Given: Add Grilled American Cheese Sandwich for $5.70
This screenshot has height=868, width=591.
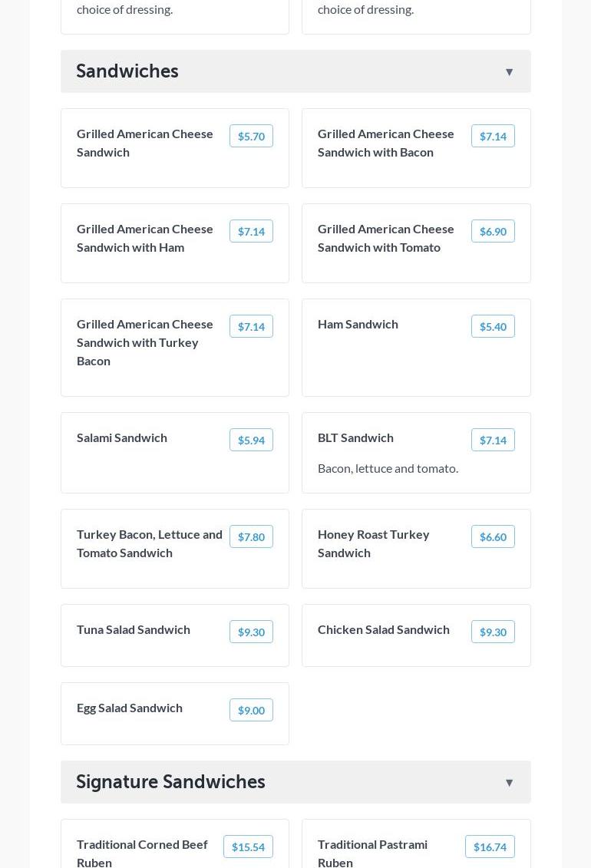Looking at the screenshot, I should coord(251,137).
